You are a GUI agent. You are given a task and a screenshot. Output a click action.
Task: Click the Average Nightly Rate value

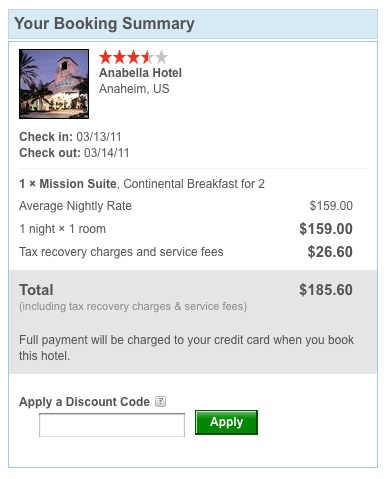(331, 206)
